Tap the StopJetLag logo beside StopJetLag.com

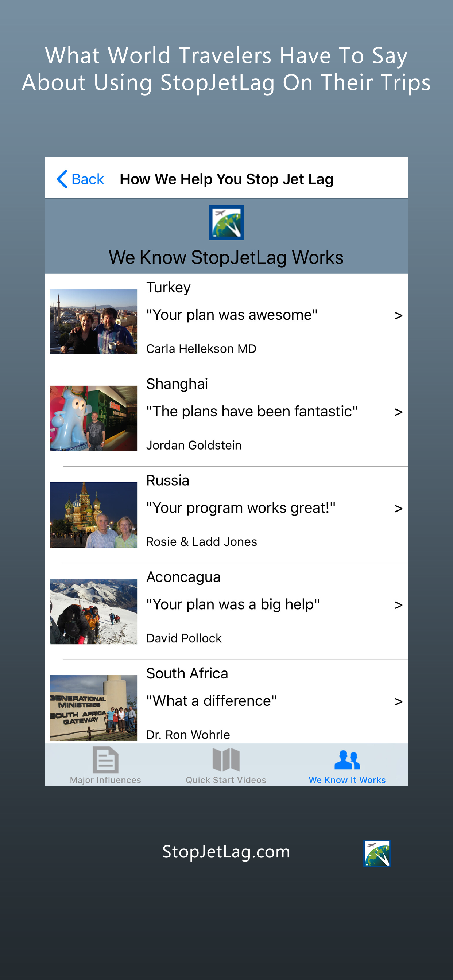coord(377,853)
